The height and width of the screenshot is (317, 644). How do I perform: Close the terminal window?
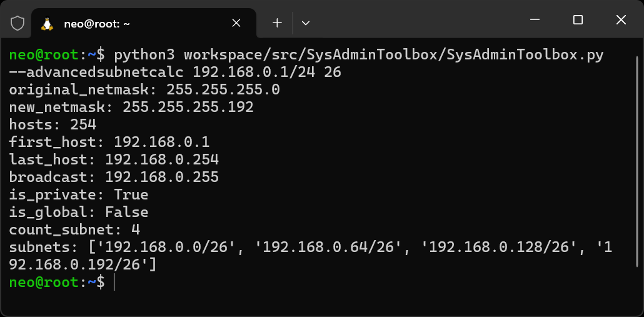(x=621, y=20)
